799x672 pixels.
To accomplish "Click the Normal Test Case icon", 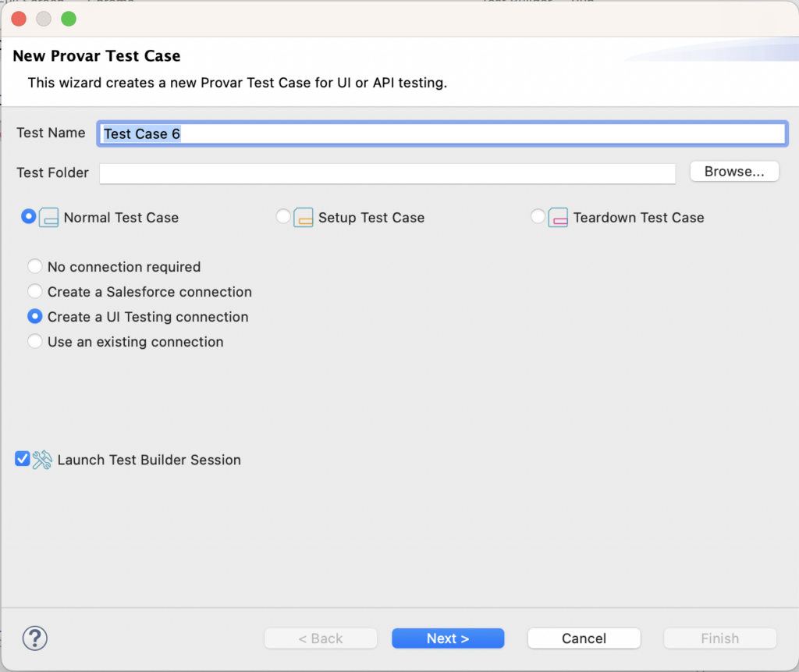I will (x=49, y=218).
